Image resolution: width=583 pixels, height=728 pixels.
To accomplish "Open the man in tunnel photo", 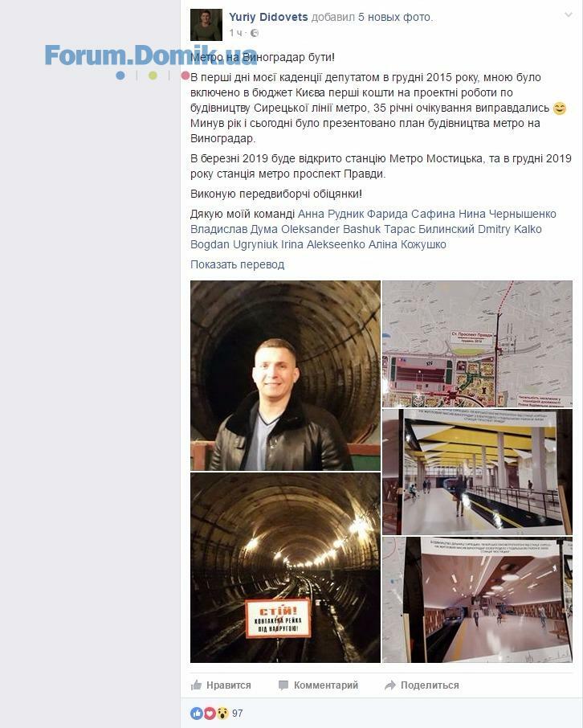I will (285, 375).
